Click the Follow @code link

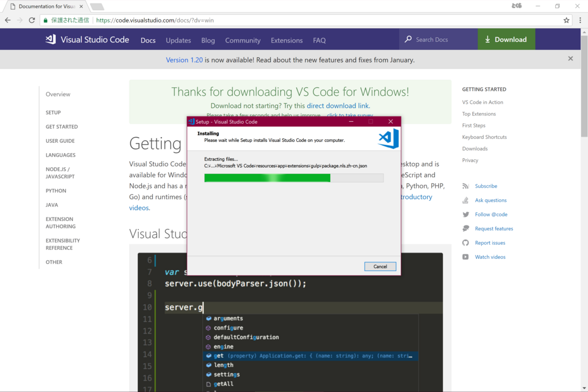click(491, 214)
